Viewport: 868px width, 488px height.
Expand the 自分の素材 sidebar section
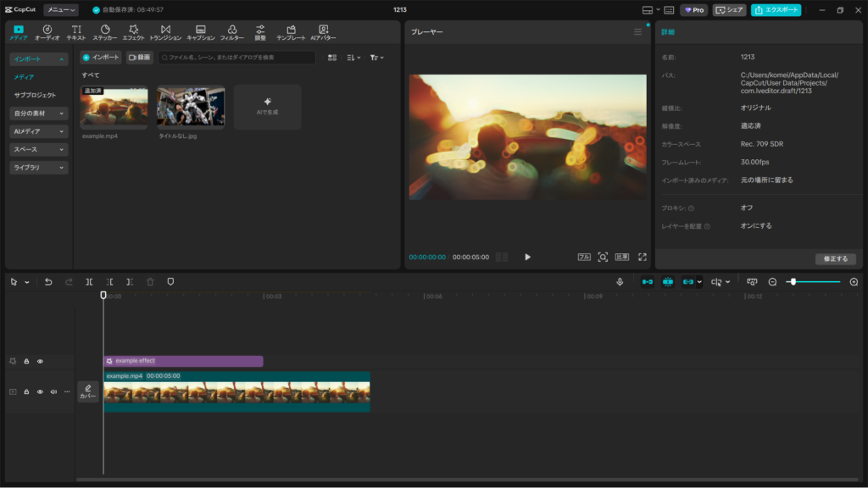pos(38,113)
